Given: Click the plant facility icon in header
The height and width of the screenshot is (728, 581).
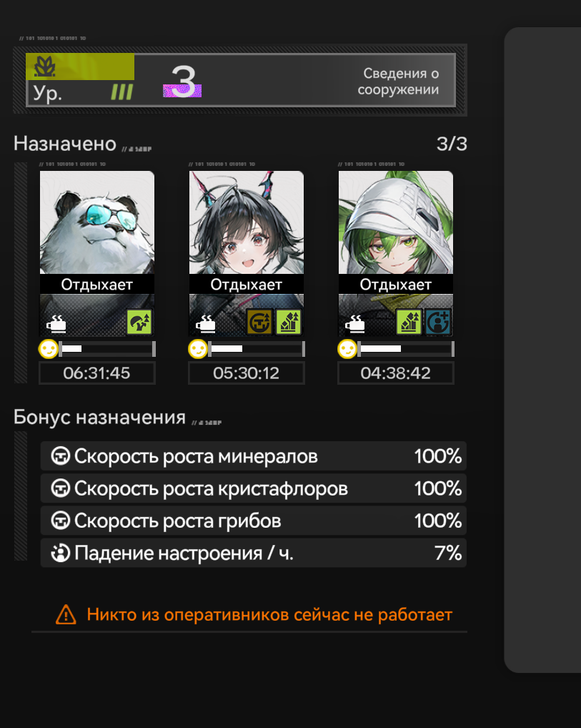Looking at the screenshot, I should click(x=44, y=67).
